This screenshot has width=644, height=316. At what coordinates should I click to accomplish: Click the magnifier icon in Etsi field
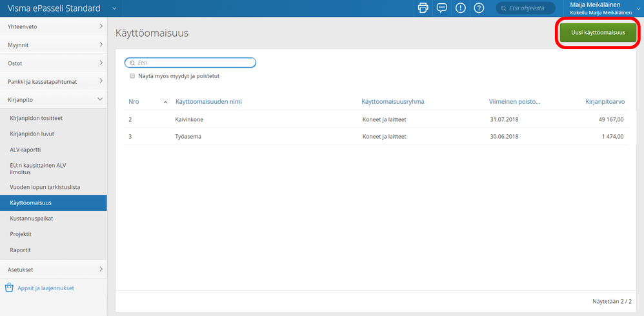point(132,63)
